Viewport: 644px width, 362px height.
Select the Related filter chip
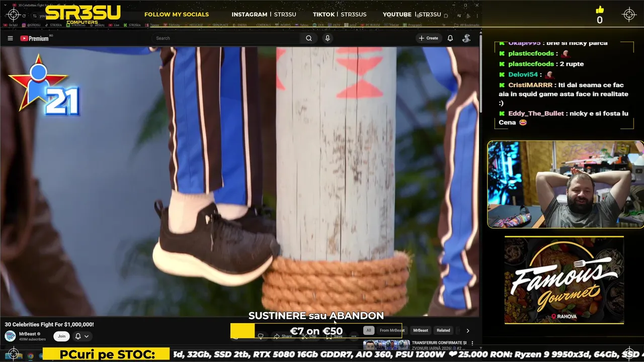[443, 330]
